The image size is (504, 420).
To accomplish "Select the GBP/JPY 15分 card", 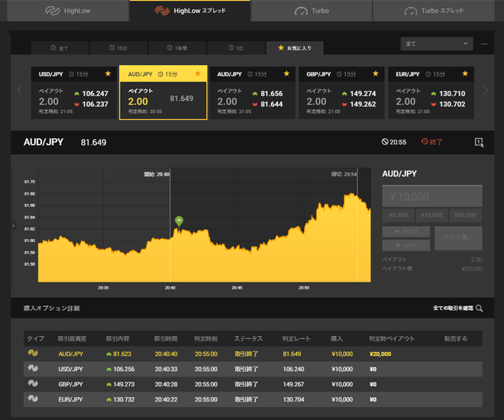I will pyautogui.click(x=341, y=93).
